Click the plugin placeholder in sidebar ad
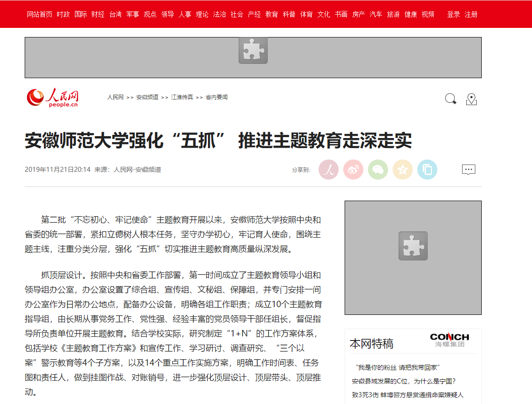The image size is (532, 404). [x=413, y=246]
